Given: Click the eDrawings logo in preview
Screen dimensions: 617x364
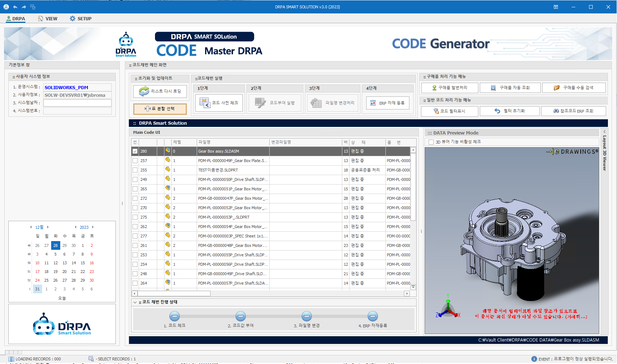Looking at the screenshot, I should click(572, 152).
